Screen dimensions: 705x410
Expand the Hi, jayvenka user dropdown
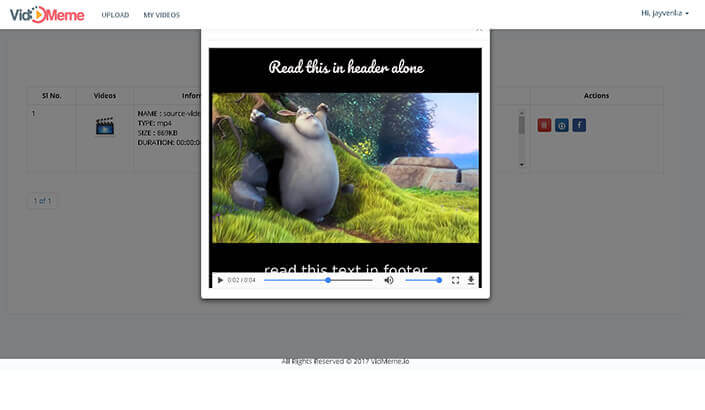[x=665, y=13]
